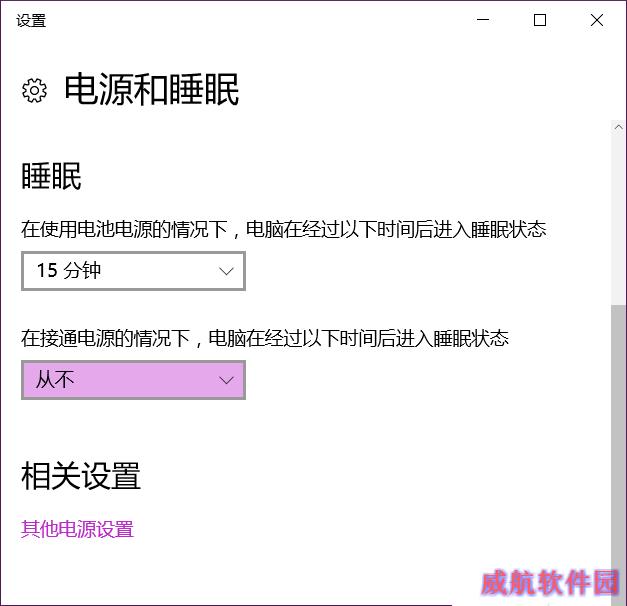Click the chevron arrow in the 从不 box
This screenshot has height=606, width=627.
(226, 380)
